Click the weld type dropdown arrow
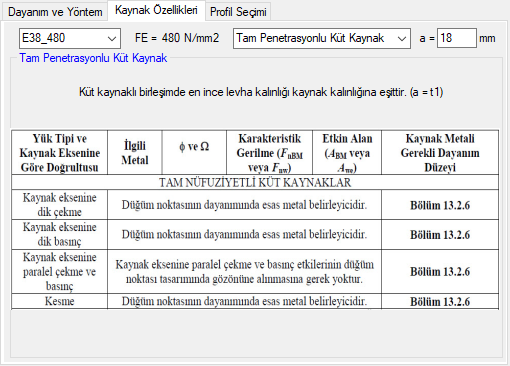Screen dimensions: 510x366 click(x=402, y=39)
